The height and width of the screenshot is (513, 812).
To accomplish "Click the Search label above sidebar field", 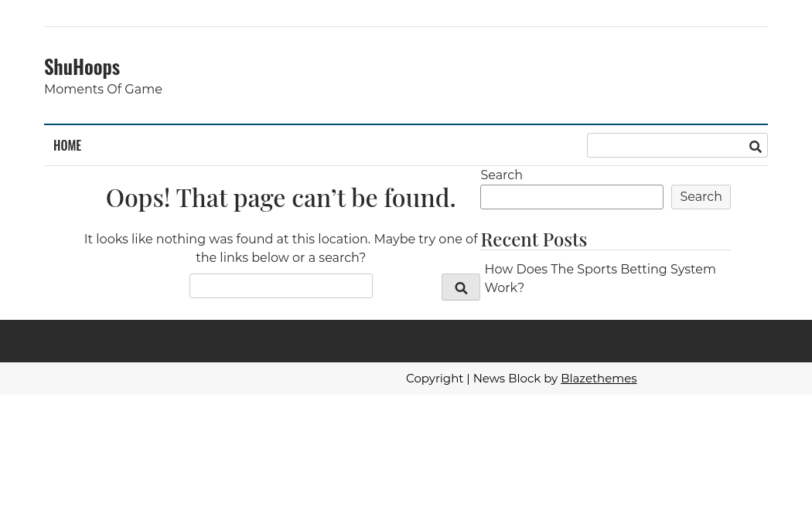I will (501, 175).
